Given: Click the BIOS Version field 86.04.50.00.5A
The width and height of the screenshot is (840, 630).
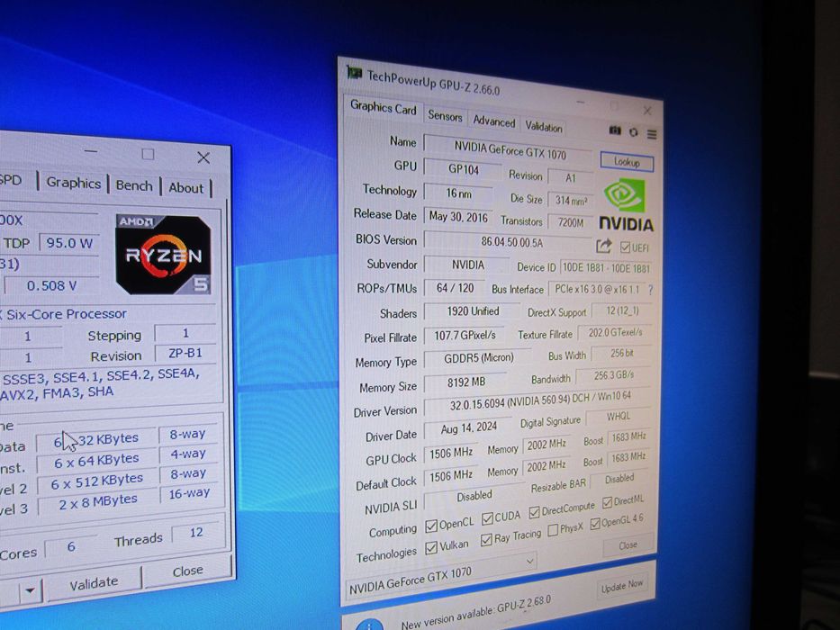Looking at the screenshot, I should coord(509,242).
